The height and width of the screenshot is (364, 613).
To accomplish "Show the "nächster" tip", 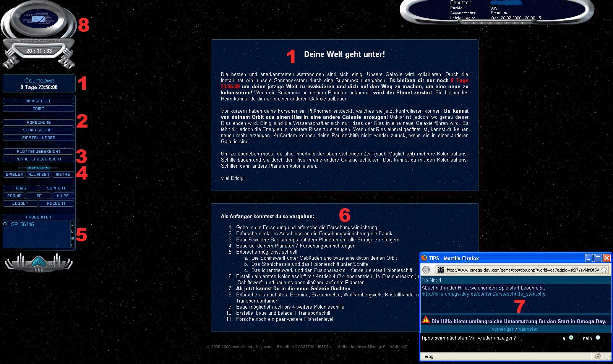I will [528, 329].
